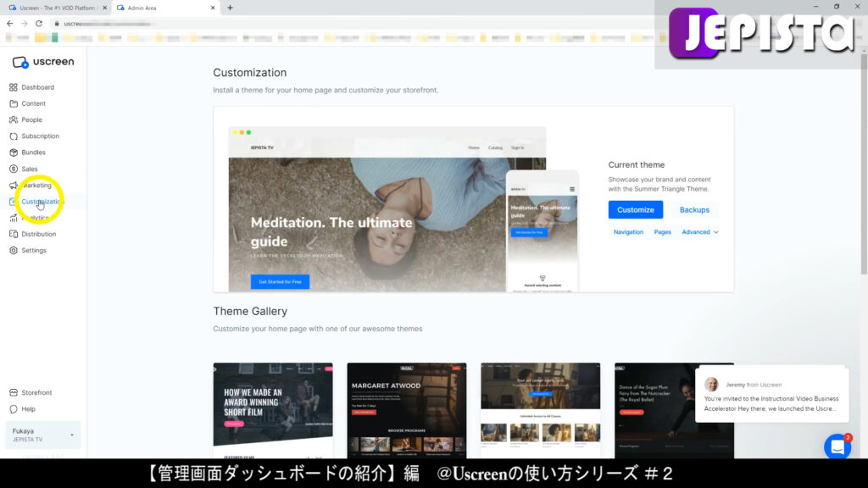Click the People icon in the sidebar
Screen dimensions: 868x488
click(x=14, y=119)
